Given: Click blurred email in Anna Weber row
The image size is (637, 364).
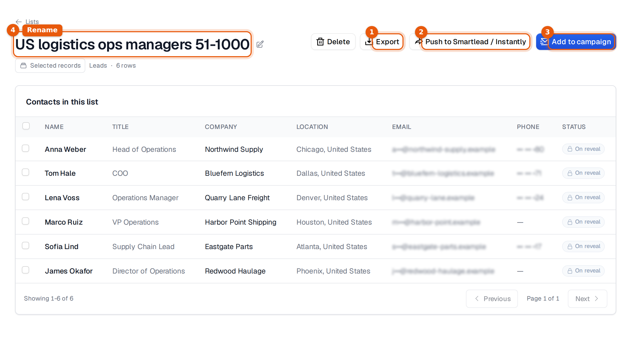Looking at the screenshot, I should (x=444, y=149).
